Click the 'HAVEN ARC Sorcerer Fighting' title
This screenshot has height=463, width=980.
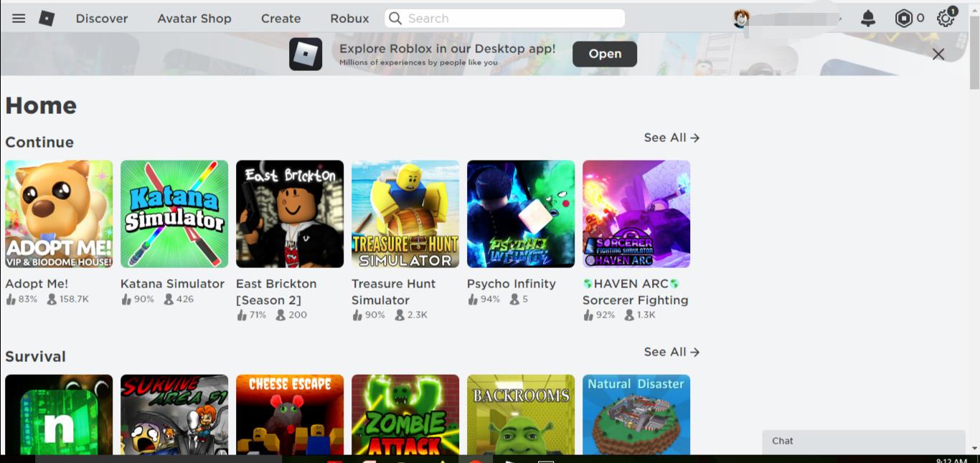pos(635,292)
